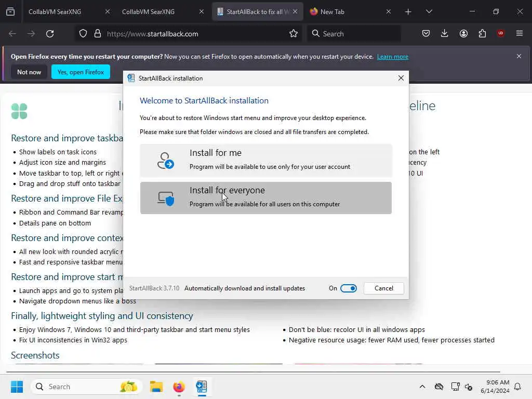The image size is (532, 399).
Task: Choose Install for everyone option
Action: click(265, 198)
